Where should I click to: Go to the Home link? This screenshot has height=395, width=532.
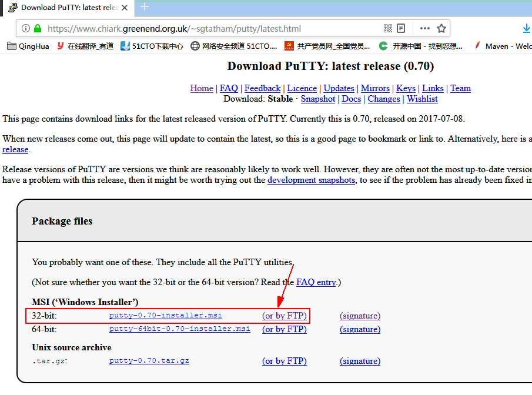[202, 88]
